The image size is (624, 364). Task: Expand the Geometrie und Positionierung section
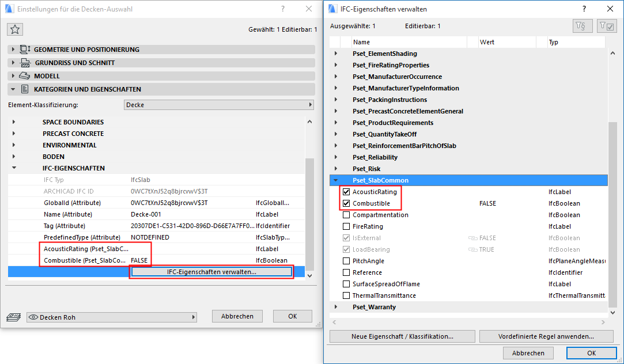click(x=13, y=50)
